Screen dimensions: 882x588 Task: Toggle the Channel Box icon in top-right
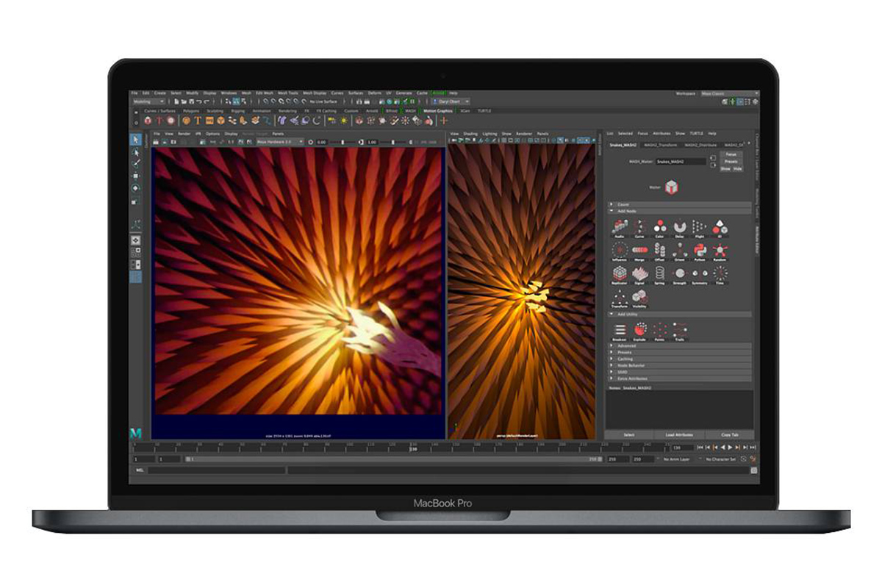pyautogui.click(x=756, y=101)
